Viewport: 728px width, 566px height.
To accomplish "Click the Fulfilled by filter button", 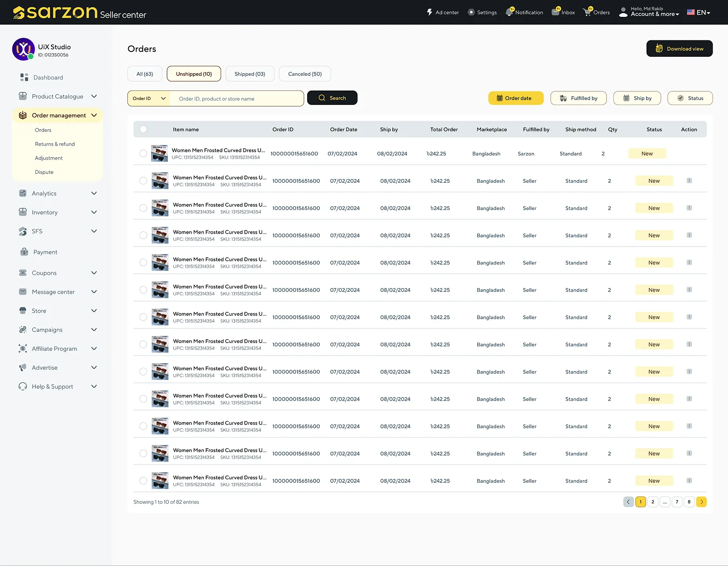I will (x=578, y=98).
